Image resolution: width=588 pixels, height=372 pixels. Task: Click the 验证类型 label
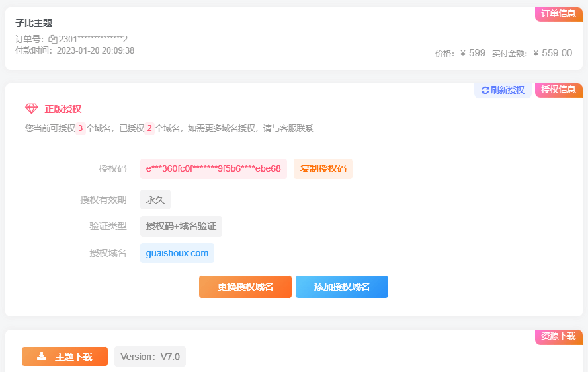(108, 226)
